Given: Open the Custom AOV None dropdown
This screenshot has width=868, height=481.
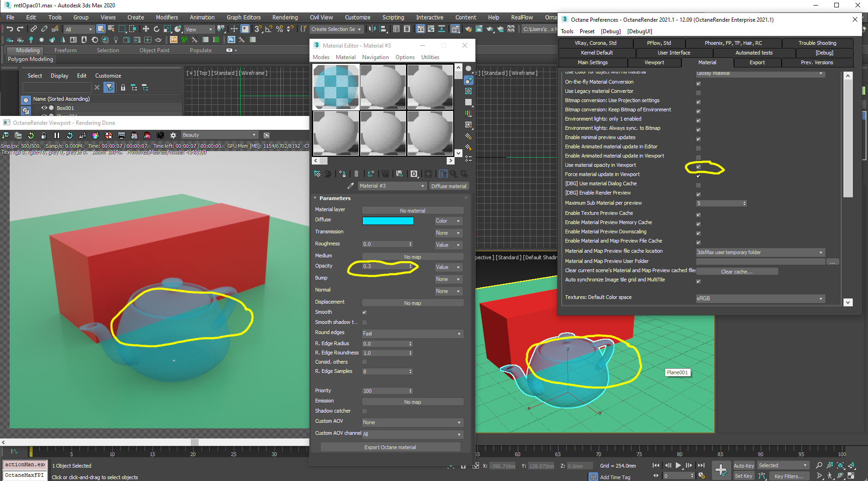Looking at the screenshot, I should (x=412, y=422).
